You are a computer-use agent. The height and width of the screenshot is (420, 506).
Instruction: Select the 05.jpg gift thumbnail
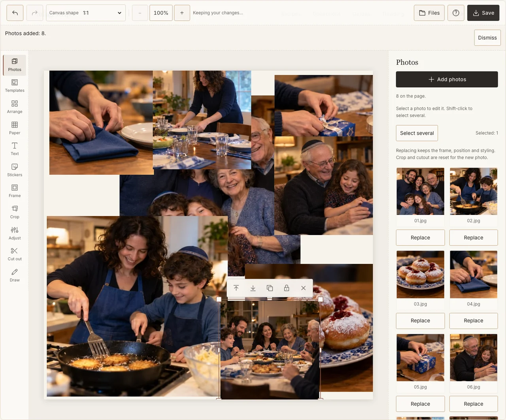pyautogui.click(x=420, y=358)
